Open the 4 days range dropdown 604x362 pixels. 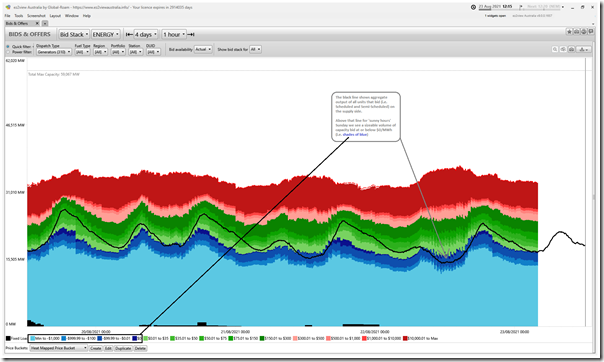[146, 35]
